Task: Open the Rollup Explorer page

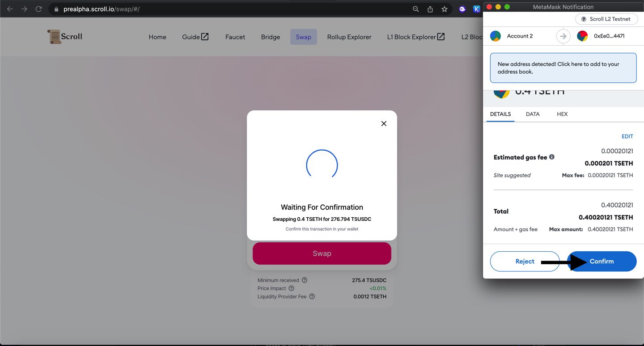Action: (x=349, y=37)
